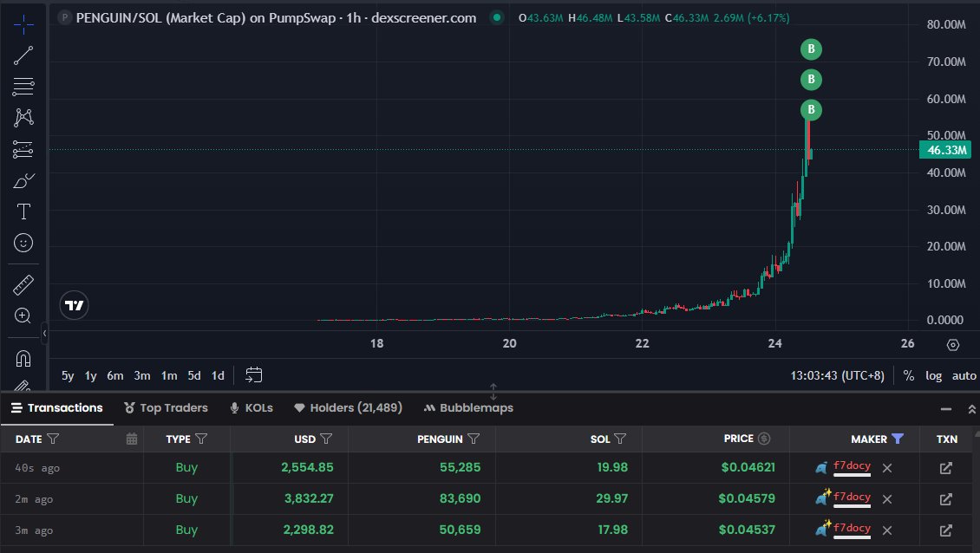The image size is (980, 553).
Task: Click the dolphin badge in 3m ago row
Action: [x=822, y=529]
